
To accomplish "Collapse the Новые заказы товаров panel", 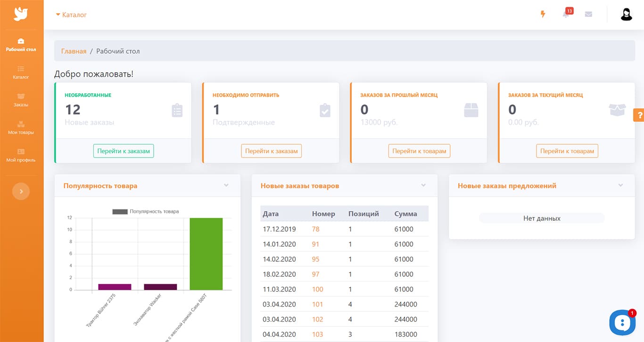I will (423, 185).
